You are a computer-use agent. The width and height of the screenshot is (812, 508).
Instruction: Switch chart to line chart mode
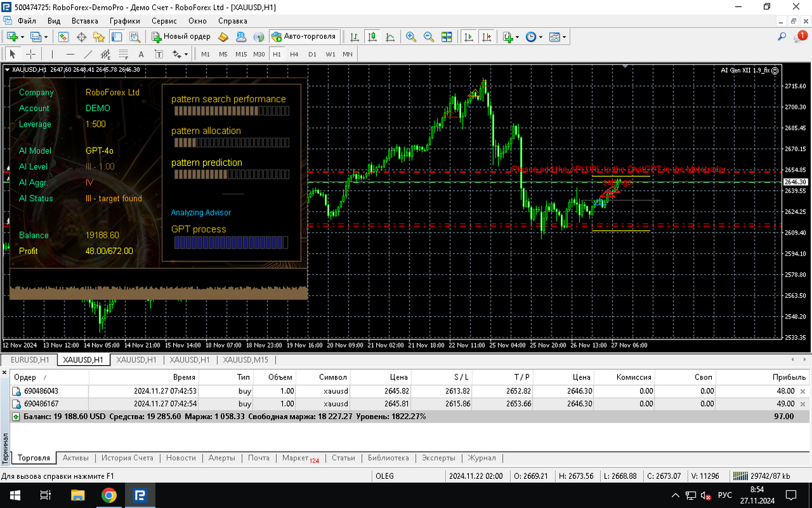390,37
